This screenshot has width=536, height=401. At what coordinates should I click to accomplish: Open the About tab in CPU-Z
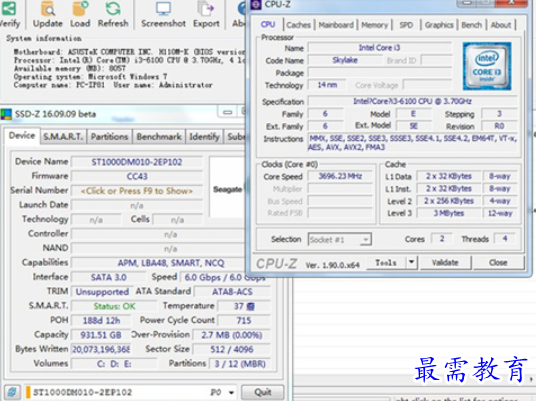tap(501, 25)
